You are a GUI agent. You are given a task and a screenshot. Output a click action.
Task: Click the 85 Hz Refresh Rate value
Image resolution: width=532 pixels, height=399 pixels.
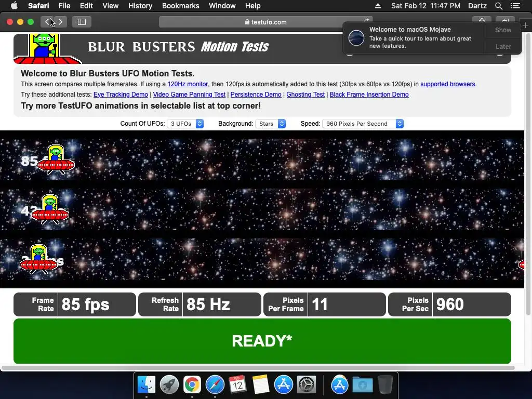pos(208,304)
